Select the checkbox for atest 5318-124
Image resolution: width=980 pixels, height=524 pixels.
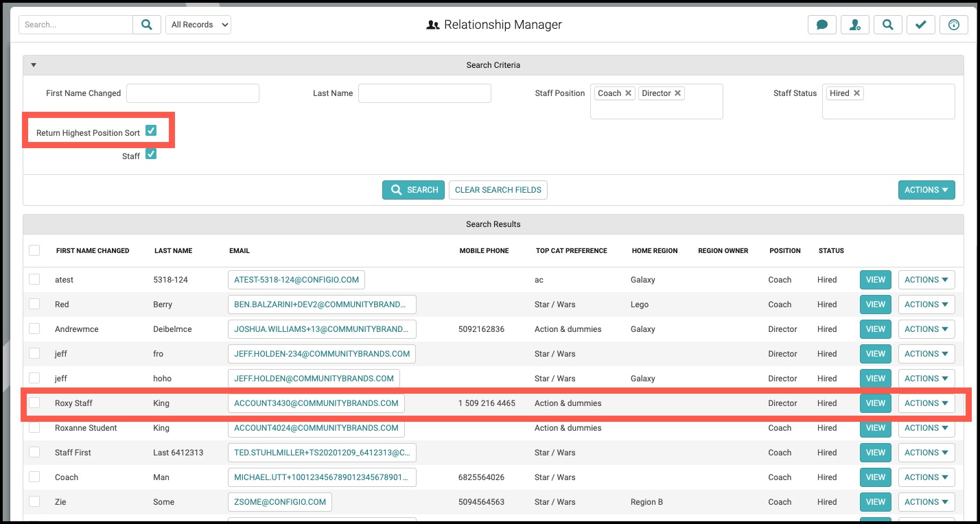[x=34, y=279]
